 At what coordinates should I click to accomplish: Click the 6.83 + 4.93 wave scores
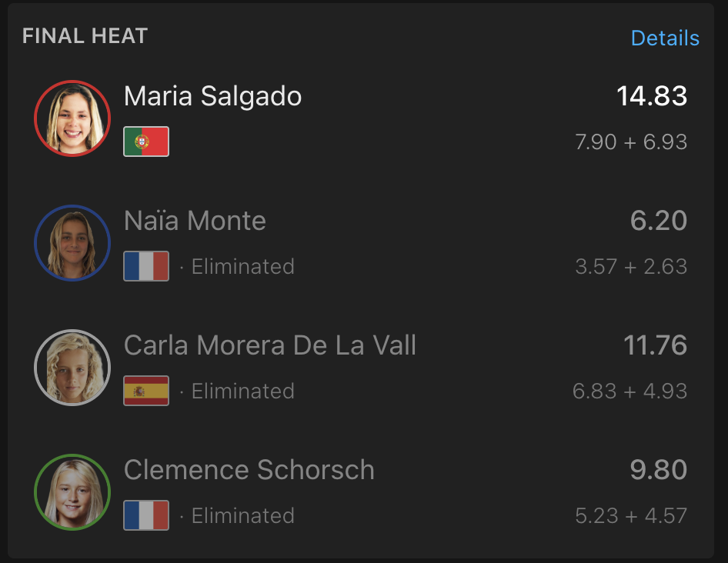629,391
